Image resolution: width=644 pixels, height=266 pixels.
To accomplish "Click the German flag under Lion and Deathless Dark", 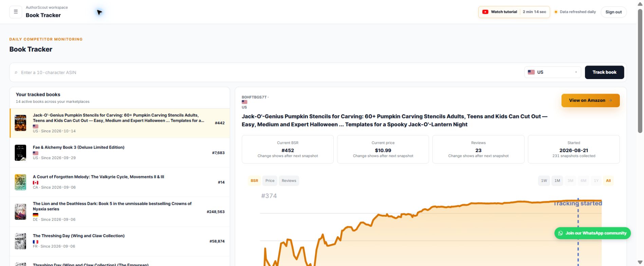I will pos(35,215).
